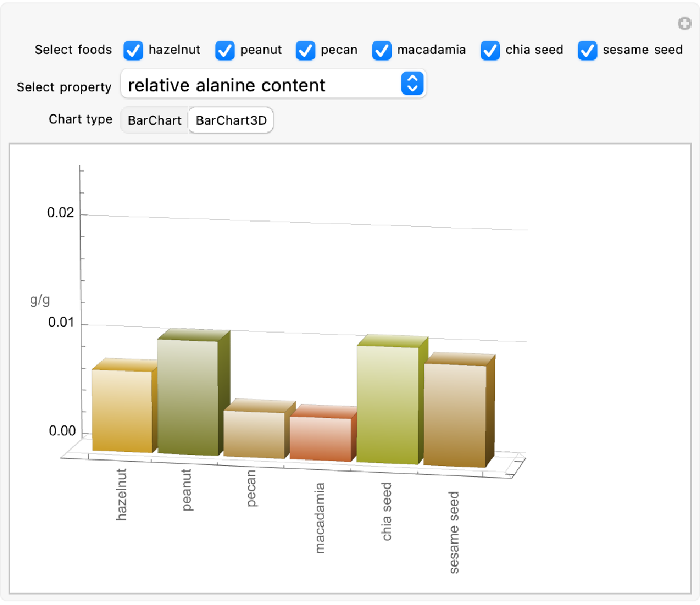This screenshot has width=700, height=605.
Task: Click the plus icon in top-right corner
Action: click(683, 24)
